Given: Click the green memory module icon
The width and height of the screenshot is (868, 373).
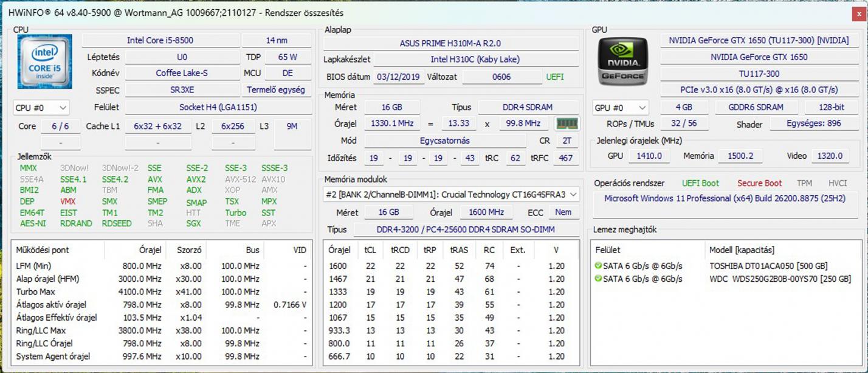Looking at the screenshot, I should coord(567,124).
